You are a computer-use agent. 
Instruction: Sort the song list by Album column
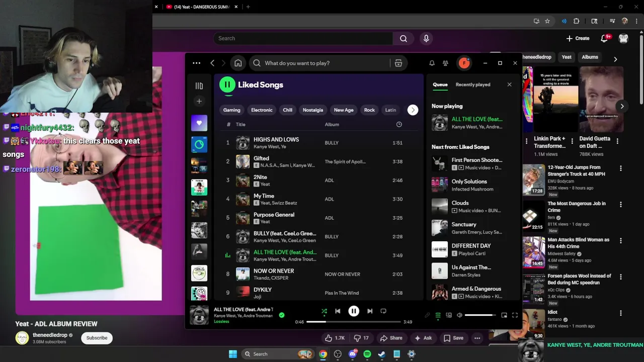[332, 124]
